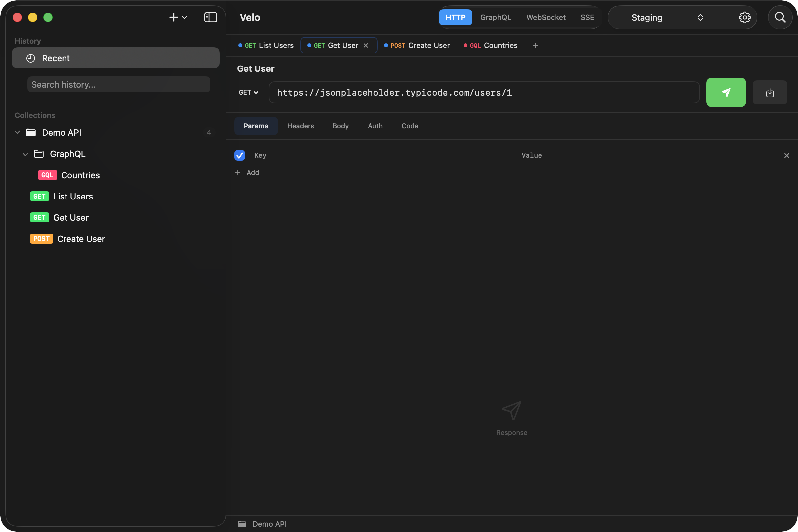This screenshot has width=798, height=532.
Task: Add new request tab with plus
Action: pos(535,46)
